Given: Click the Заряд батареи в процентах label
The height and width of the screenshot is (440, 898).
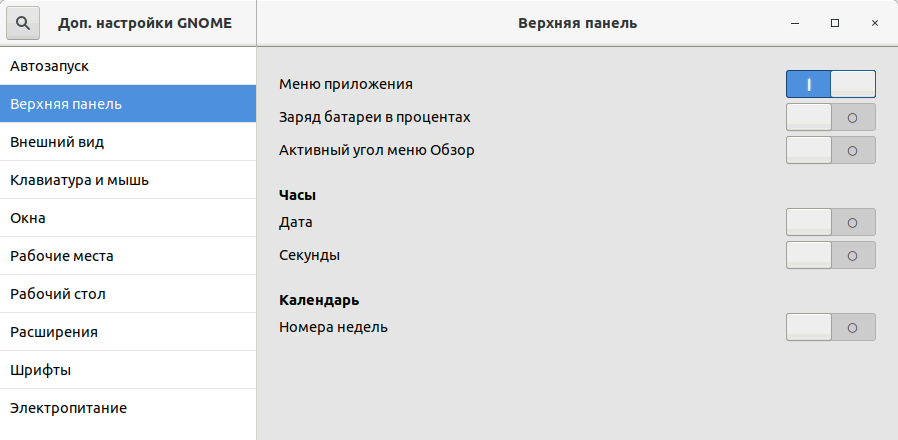Looking at the screenshot, I should point(375,117).
